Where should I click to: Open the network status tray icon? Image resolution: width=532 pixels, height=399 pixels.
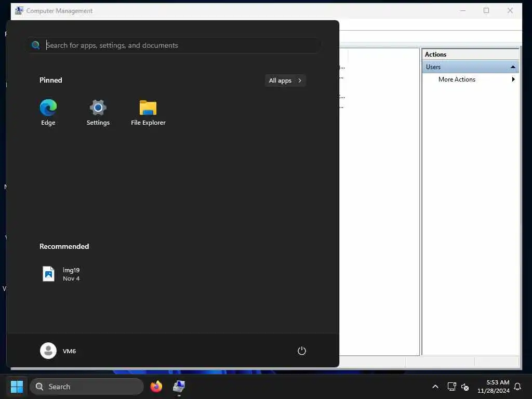click(451, 387)
